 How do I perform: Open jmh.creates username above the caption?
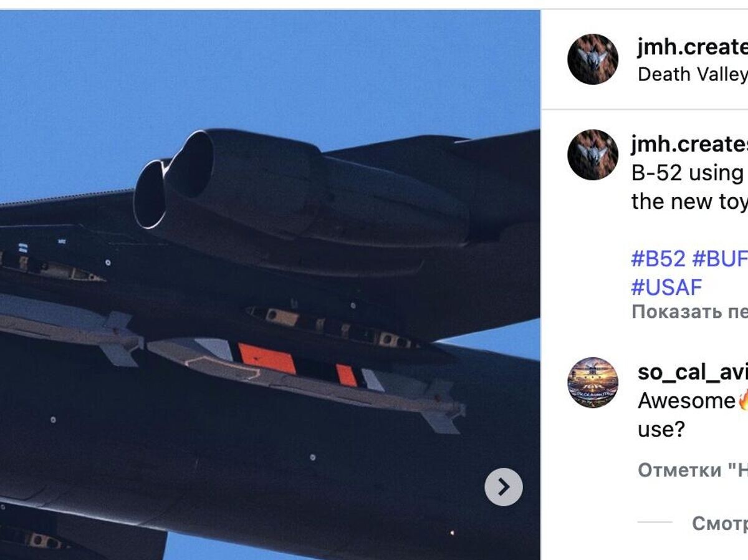[689, 143]
